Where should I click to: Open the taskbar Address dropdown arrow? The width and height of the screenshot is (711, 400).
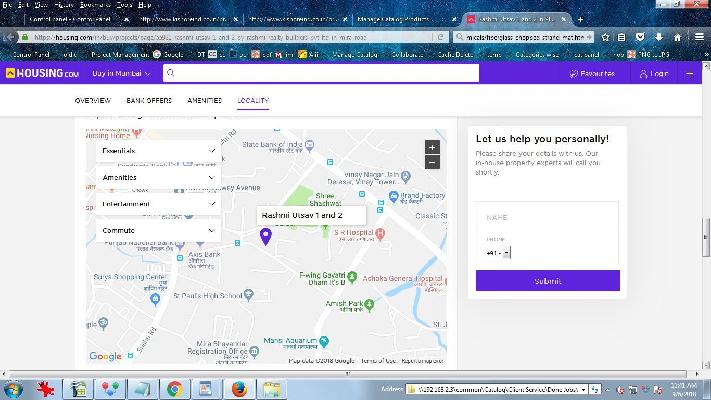tap(583, 389)
